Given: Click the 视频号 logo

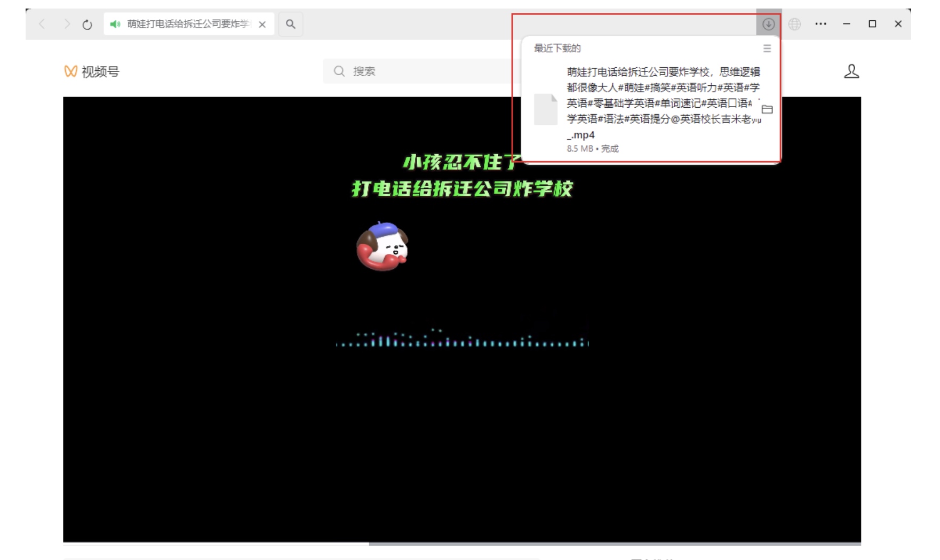Looking at the screenshot, I should (92, 71).
